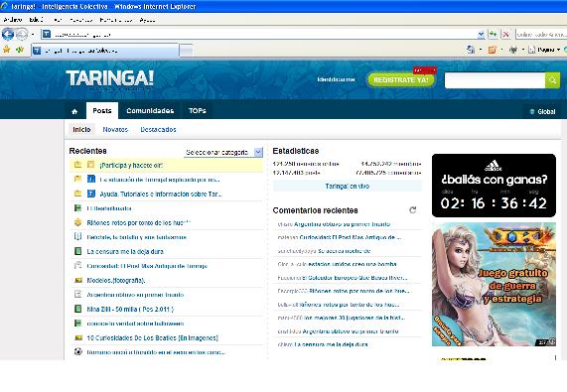Click the icon beside Modelos post
Image resolution: width=567 pixels, height=392 pixels.
click(77, 280)
